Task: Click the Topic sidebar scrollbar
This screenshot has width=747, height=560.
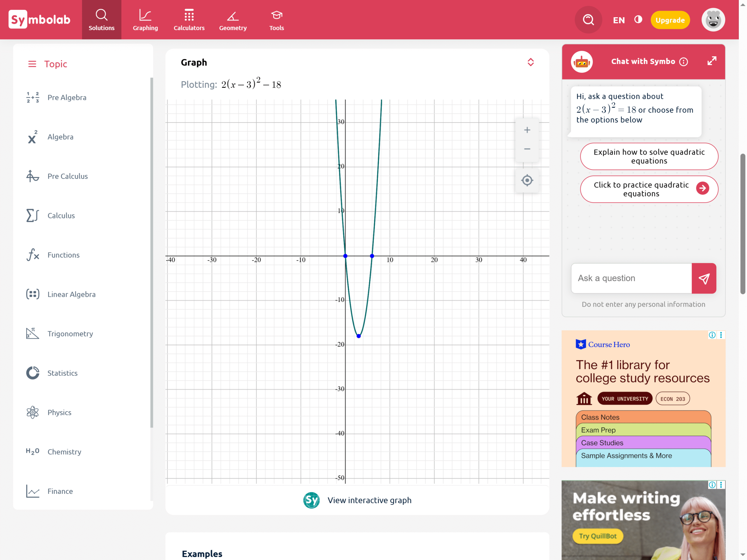Action: [152, 253]
